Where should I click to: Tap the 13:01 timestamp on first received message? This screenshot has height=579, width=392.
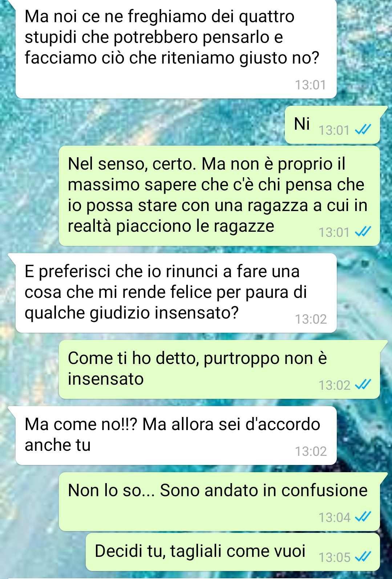click(x=311, y=85)
